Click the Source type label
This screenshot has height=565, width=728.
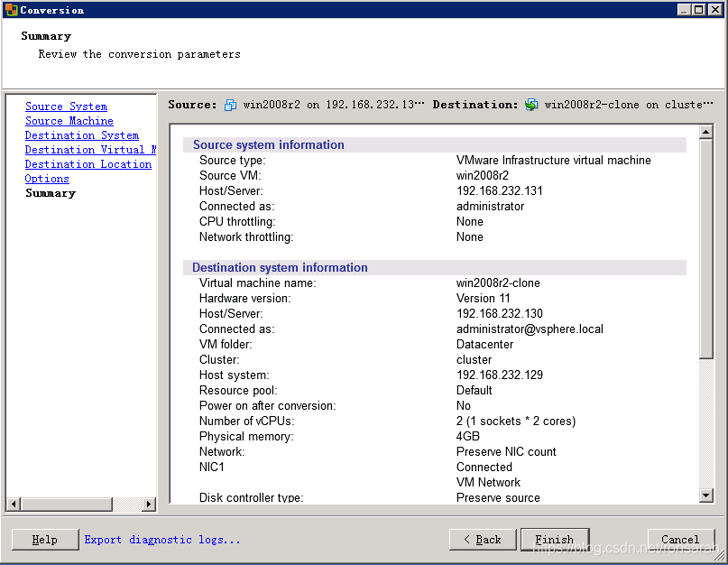click(x=233, y=161)
